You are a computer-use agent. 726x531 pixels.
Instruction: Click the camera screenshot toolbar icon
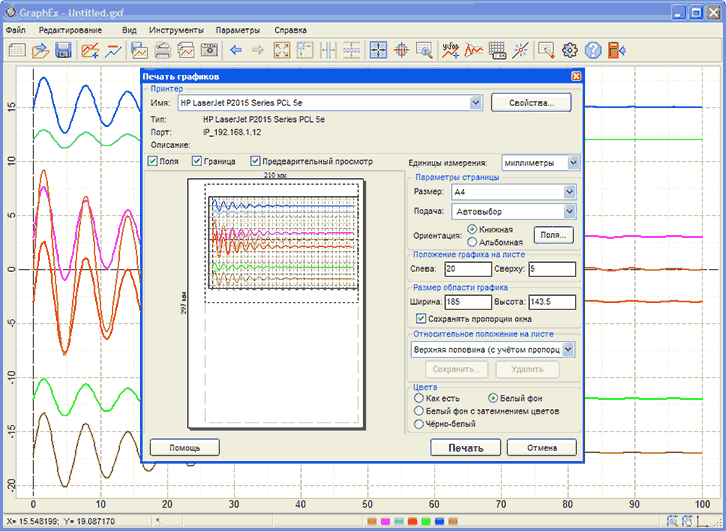(x=210, y=50)
